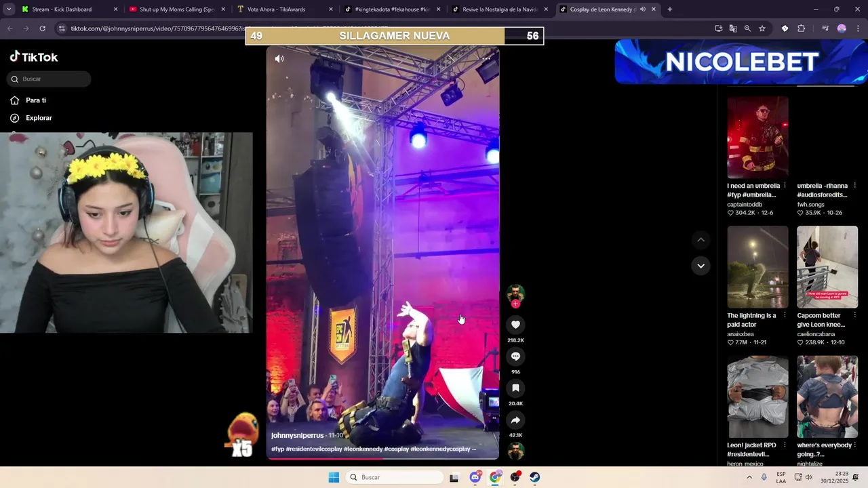Image resolution: width=868 pixels, height=488 pixels.
Task: Open OBS Studio from the taskbar
Action: coord(515,477)
